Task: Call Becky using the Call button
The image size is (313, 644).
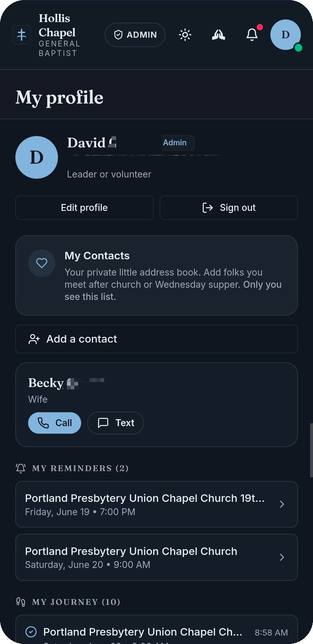Action: 55,423
